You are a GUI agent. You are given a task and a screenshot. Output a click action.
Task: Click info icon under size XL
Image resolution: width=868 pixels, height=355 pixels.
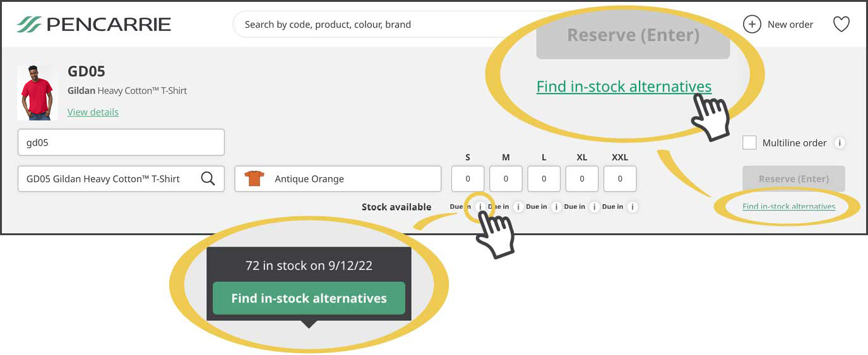[x=594, y=207]
